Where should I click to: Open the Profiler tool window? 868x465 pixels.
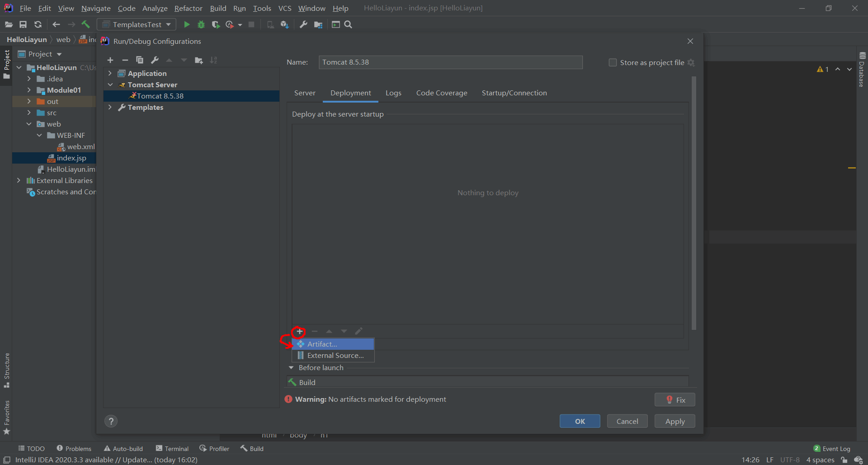(x=214, y=448)
